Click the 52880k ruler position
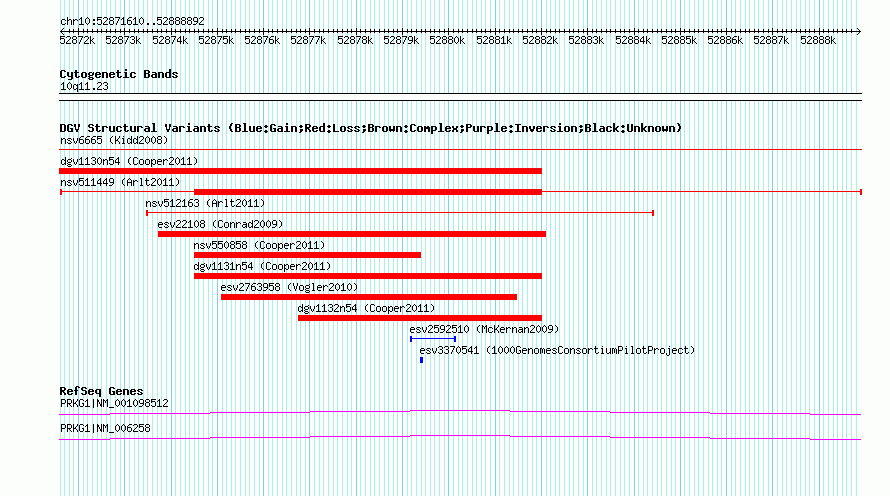 tap(447, 40)
